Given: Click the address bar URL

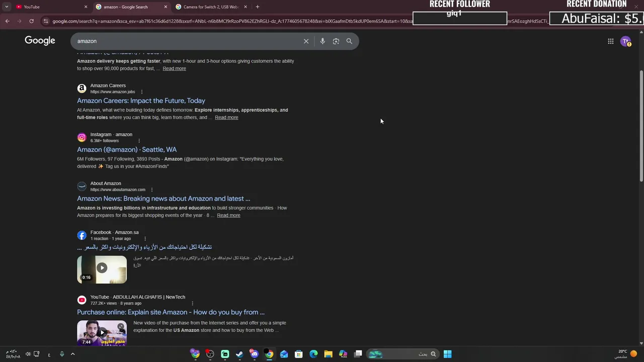Looking at the screenshot, I should (231, 21).
